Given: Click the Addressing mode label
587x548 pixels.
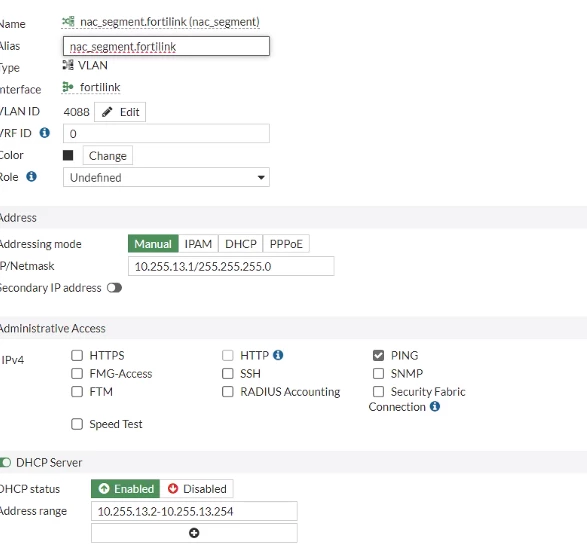Looking at the screenshot, I should (40, 244).
